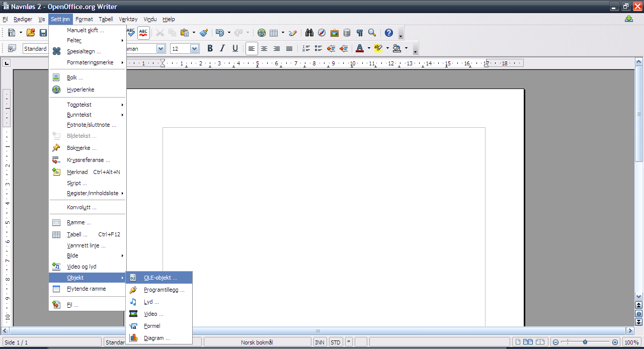Click the Open folder icon
Screen dimensions: 644x349
(31, 33)
